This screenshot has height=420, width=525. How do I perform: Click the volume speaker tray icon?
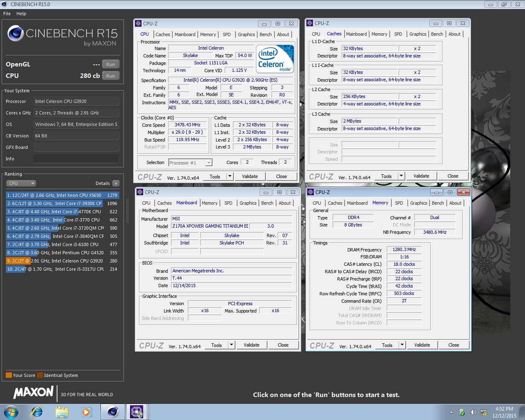(473, 412)
